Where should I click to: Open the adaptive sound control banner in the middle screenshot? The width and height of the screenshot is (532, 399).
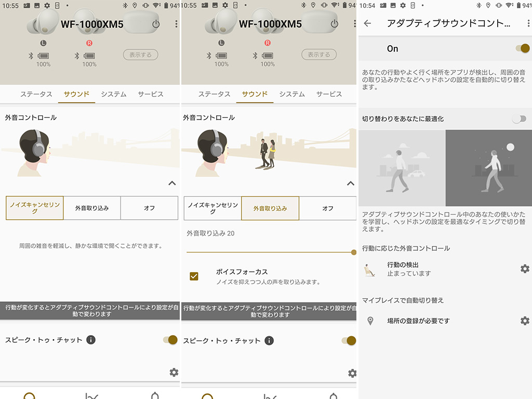(269, 311)
